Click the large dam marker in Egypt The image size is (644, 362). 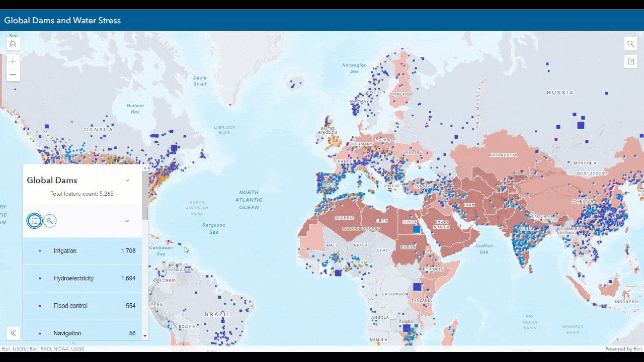click(417, 229)
